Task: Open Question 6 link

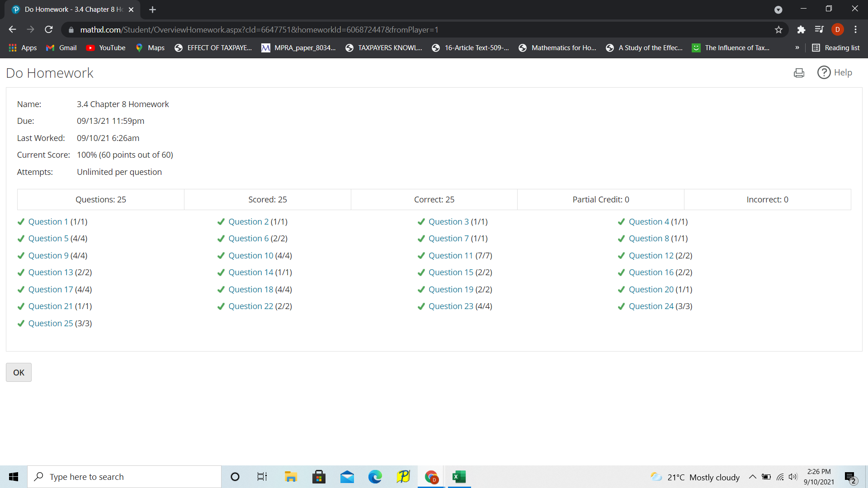Action: [x=248, y=239]
